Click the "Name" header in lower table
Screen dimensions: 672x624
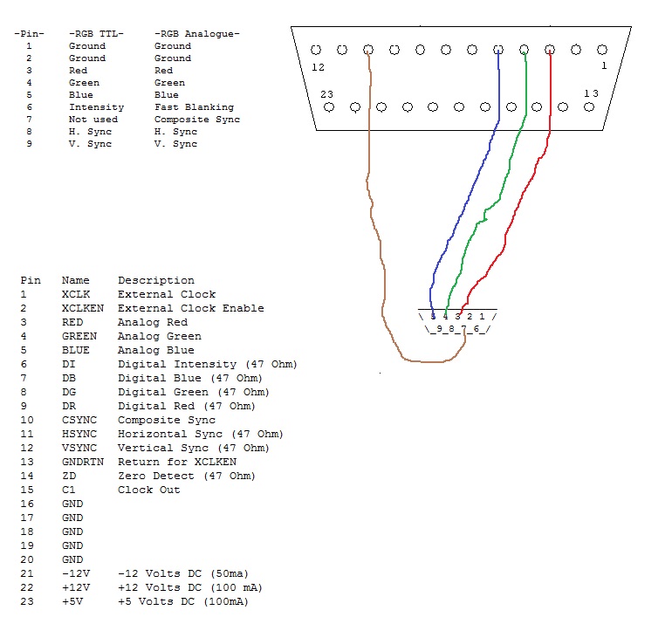(75, 280)
